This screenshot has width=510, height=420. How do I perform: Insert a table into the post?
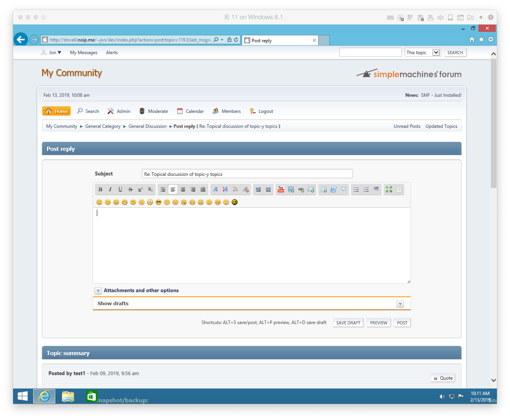[x=324, y=189]
